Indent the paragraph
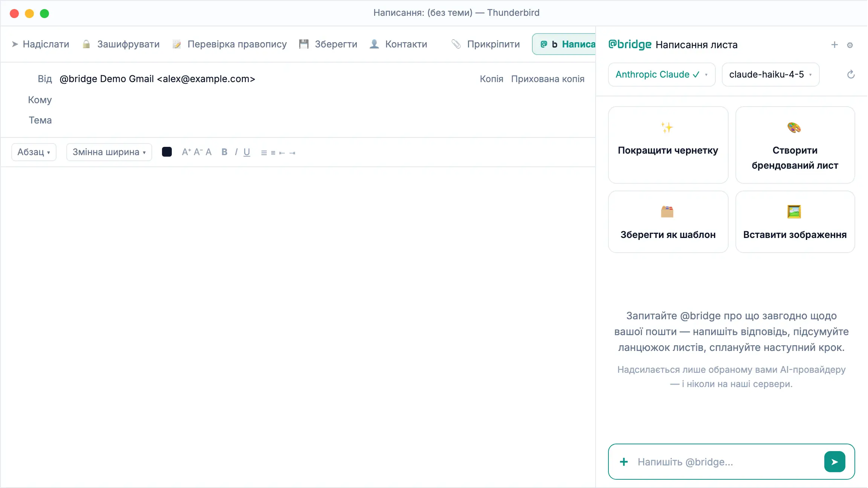The width and height of the screenshot is (868, 488). click(x=292, y=153)
